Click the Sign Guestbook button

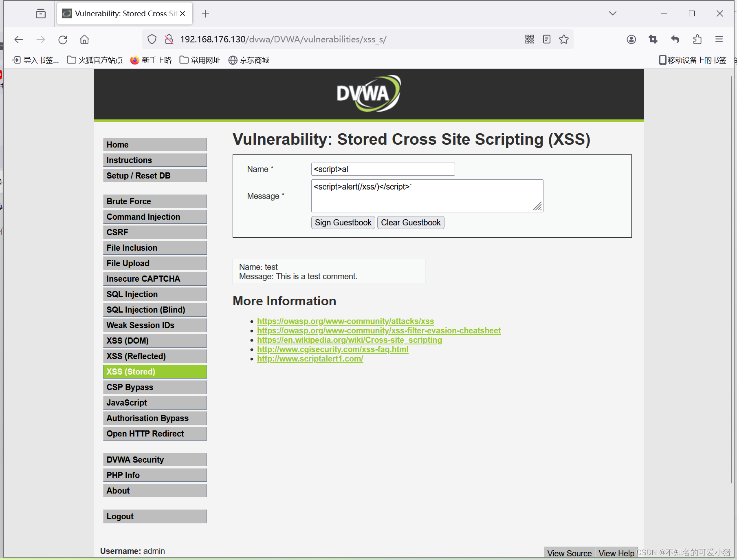343,223
